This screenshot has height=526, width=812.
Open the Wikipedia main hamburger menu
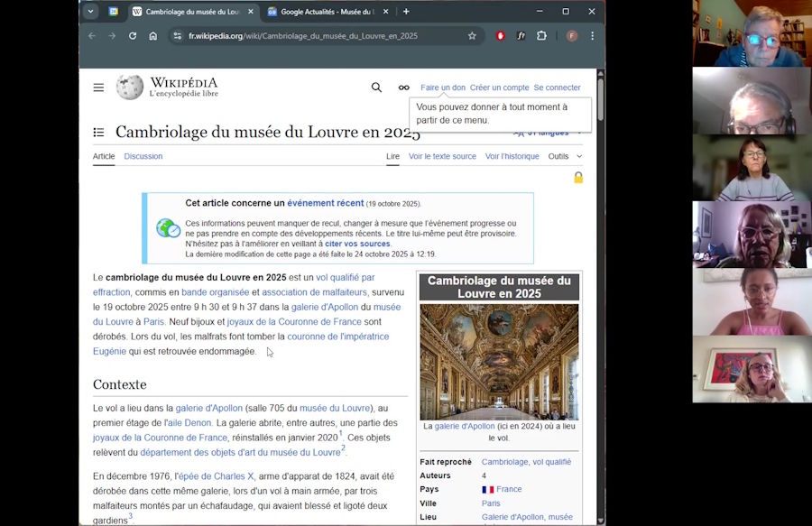pos(98,88)
